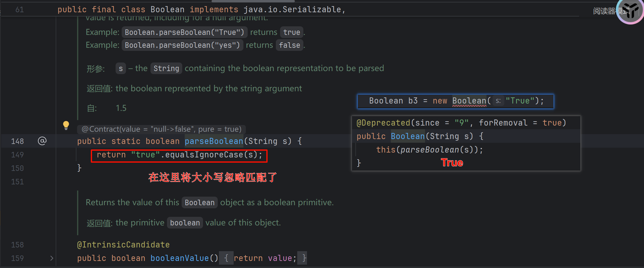The height and width of the screenshot is (268, 644).
Task: Toggle reader mode via 阅读器模式 label
Action: pyautogui.click(x=604, y=11)
